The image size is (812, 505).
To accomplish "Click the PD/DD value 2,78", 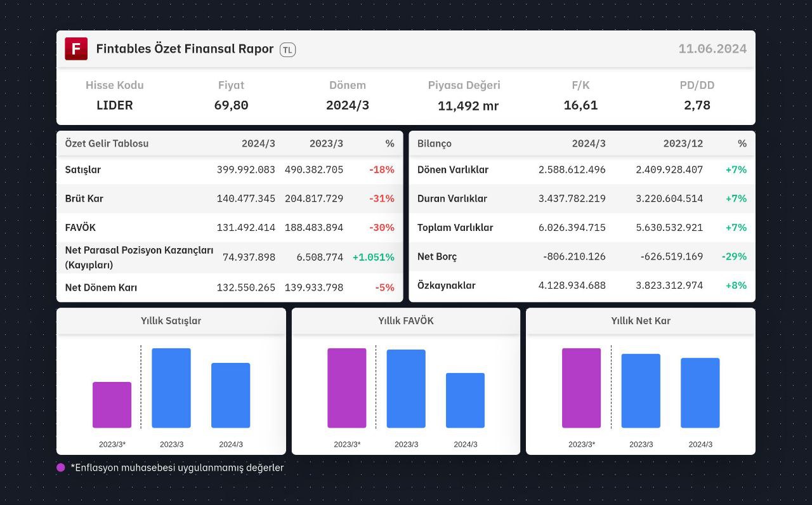I will (x=697, y=105).
